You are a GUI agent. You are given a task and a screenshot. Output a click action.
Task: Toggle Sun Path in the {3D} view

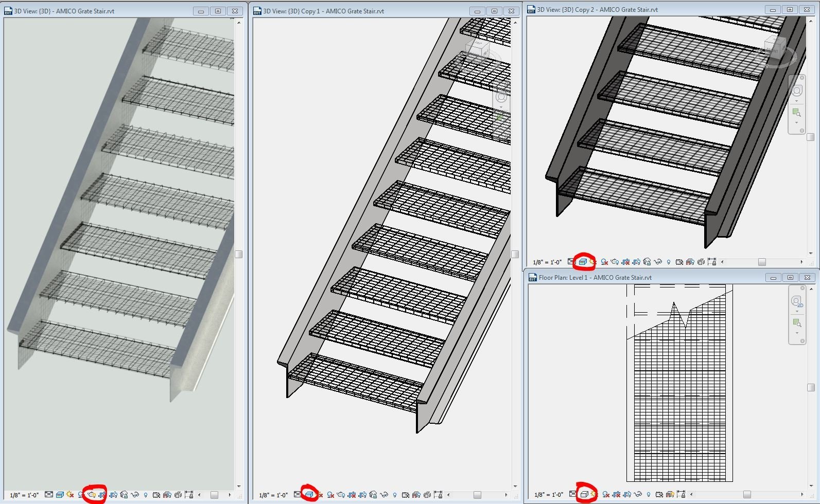pyautogui.click(x=70, y=495)
